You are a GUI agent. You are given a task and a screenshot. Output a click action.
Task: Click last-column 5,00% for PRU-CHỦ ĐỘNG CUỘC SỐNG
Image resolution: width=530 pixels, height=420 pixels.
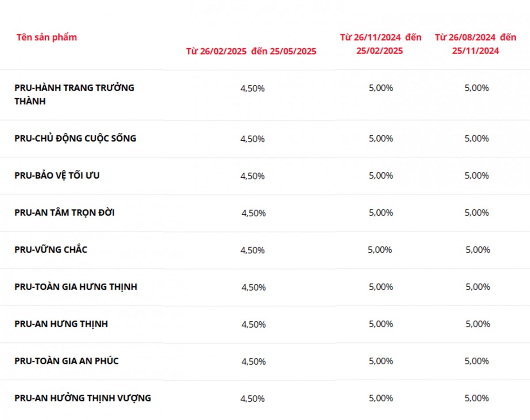477,139
